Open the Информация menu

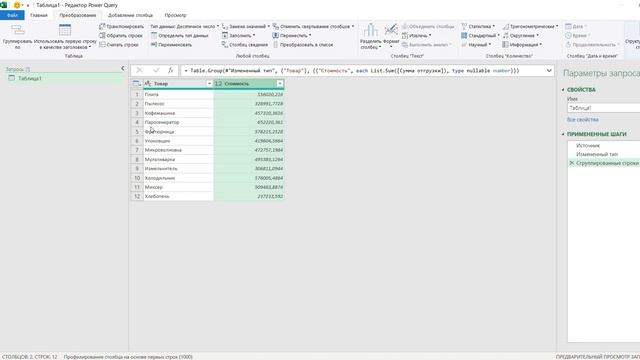tap(522, 44)
